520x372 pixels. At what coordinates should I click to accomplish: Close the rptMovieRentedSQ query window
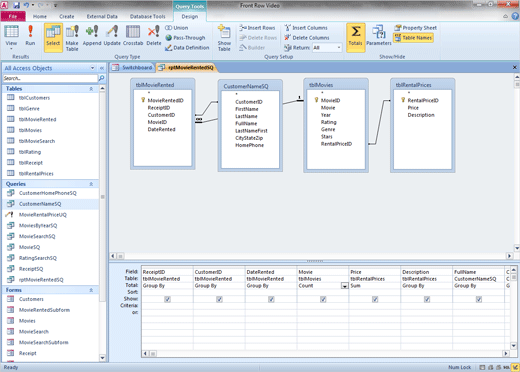pyautogui.click(x=514, y=67)
